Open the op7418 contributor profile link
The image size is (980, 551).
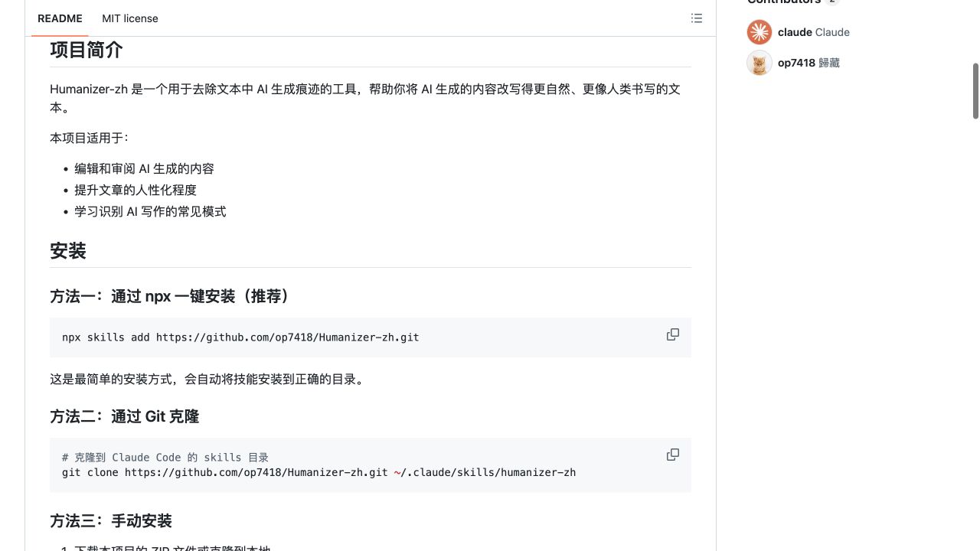808,63
